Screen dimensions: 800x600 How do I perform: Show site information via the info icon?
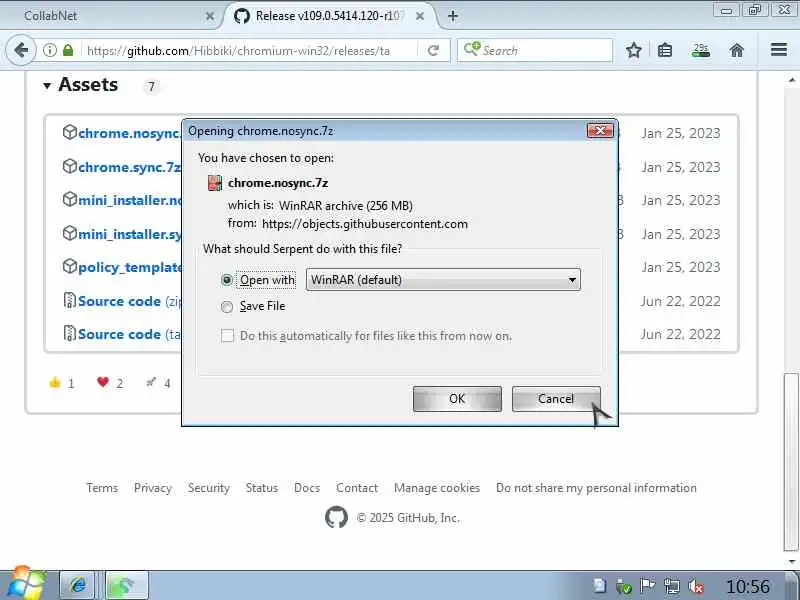49,50
